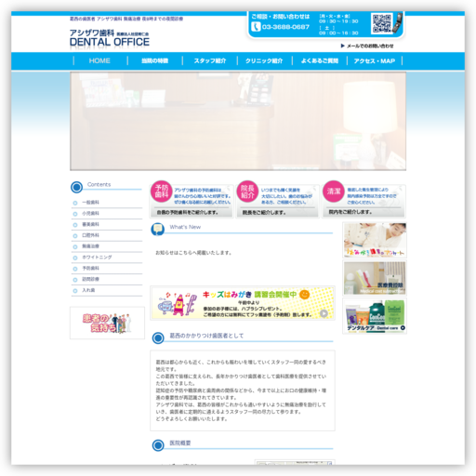Click the large reception desk hero image
The width and height of the screenshot is (476, 476).
(x=238, y=121)
